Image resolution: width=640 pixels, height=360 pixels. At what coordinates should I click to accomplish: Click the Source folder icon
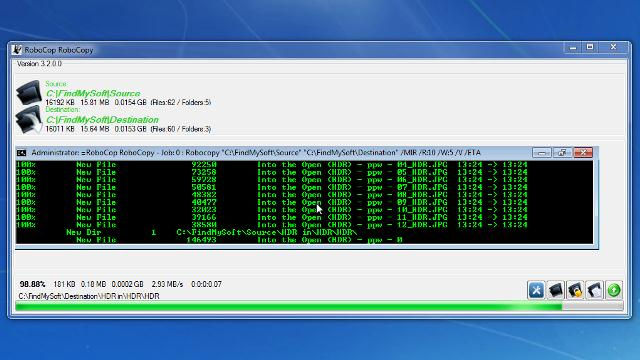pos(29,92)
